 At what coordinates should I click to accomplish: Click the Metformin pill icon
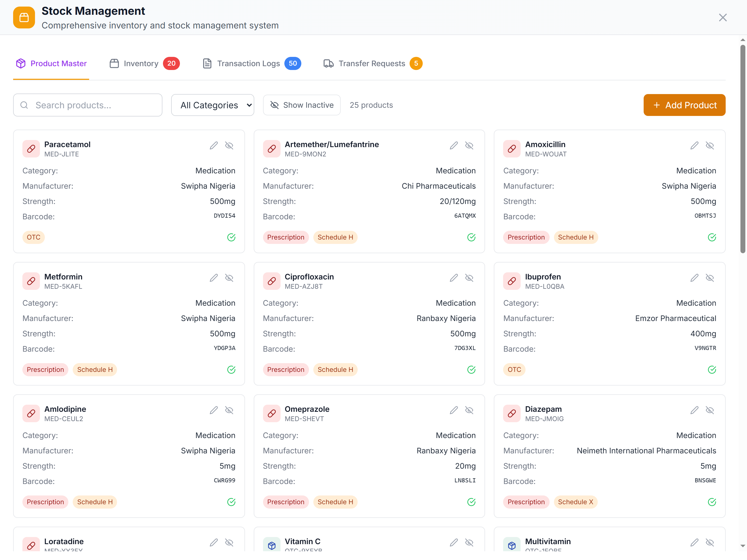point(31,281)
